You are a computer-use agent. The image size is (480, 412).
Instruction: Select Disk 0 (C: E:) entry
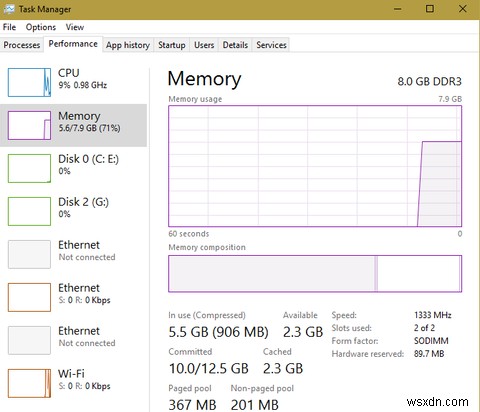(73, 168)
